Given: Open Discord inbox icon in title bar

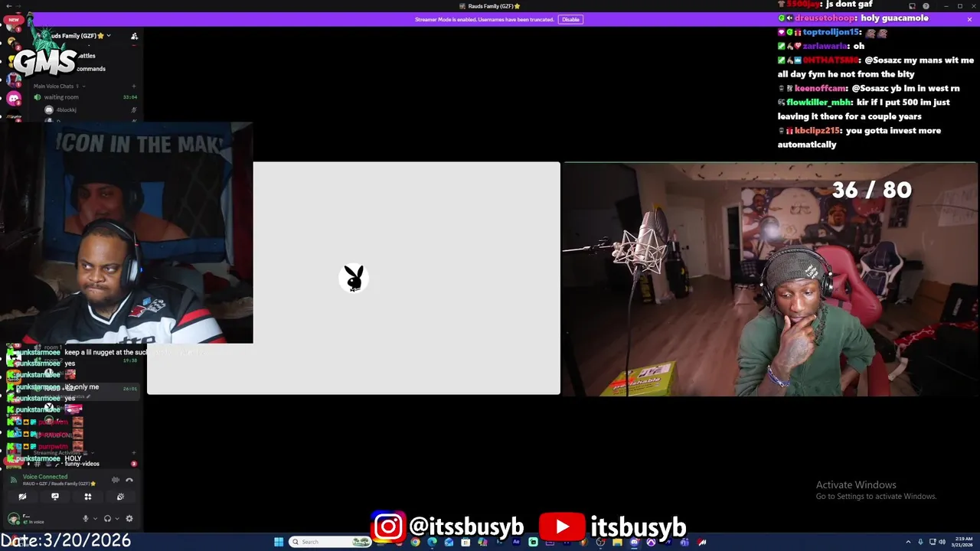Looking at the screenshot, I should tap(912, 6).
